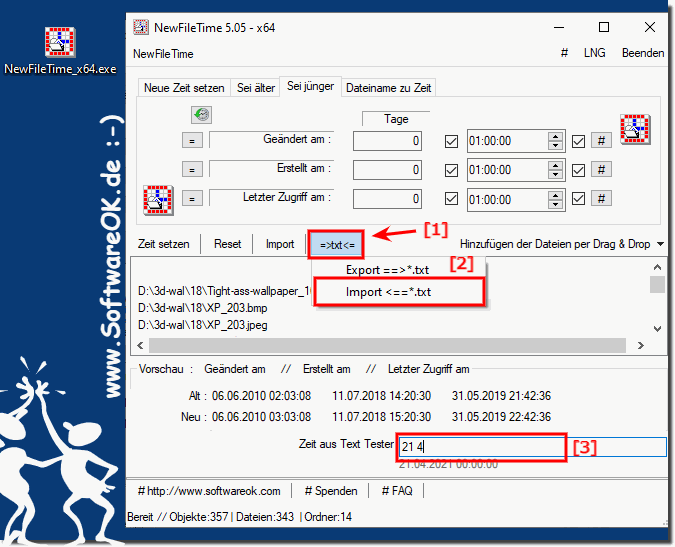This screenshot has height=547, width=675.
Task: Click the file-time icon at right of panel
Action: click(x=635, y=129)
